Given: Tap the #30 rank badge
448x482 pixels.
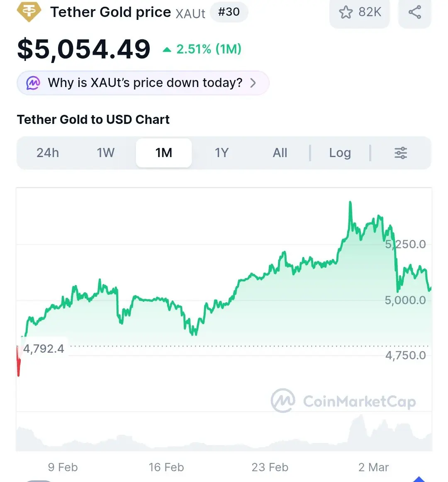Looking at the screenshot, I should click(x=229, y=12).
